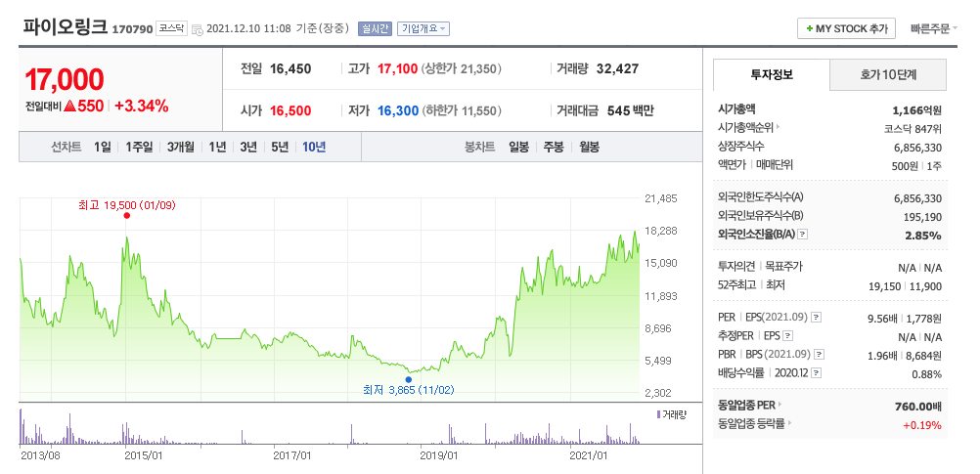980x474 pixels.
Task: Click the current price 17,000
Action: [x=65, y=79]
